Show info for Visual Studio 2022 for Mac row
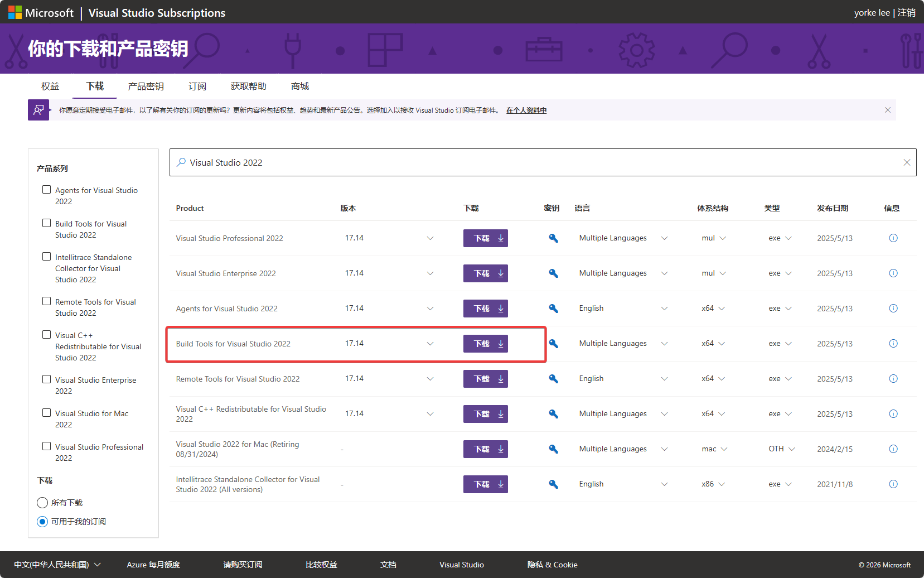 point(893,449)
